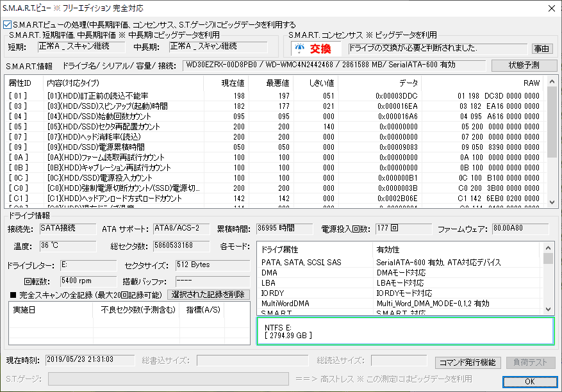Viewport: 562px width, 392px height.
Task: Click drive attribute list scroll down arrow
Action: [548, 309]
